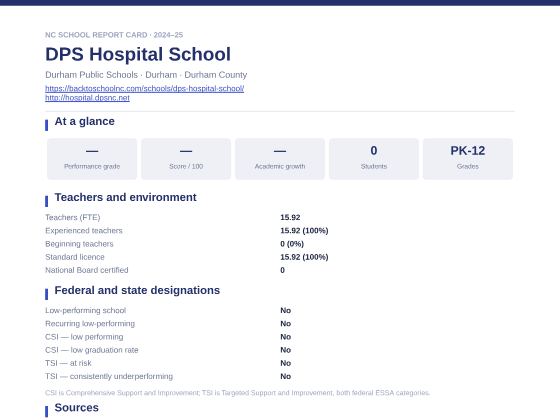Select the Standard licence value 15.92 (100%)
This screenshot has height=420, width=560.
pyautogui.click(x=304, y=257)
